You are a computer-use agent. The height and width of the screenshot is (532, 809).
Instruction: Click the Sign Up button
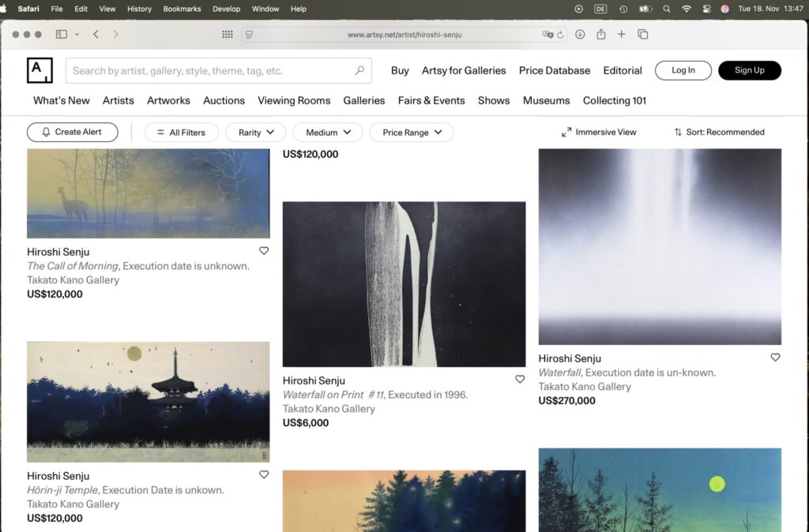pos(749,70)
